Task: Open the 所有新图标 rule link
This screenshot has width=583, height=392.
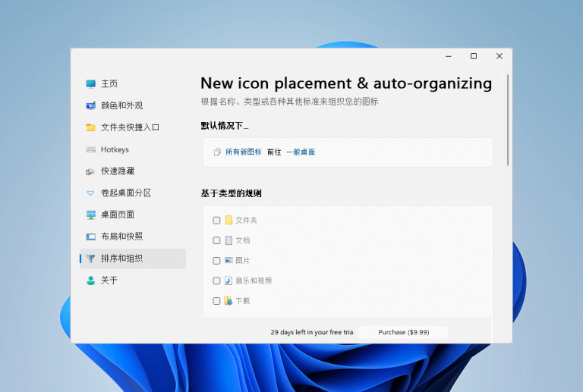Action: [x=243, y=152]
